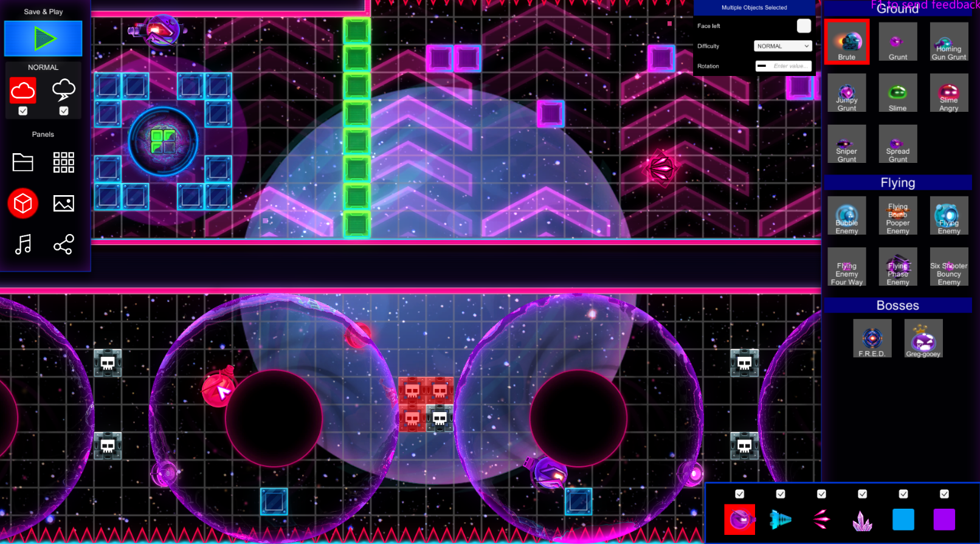Click the Greg-gooey boss button
The width and height of the screenshot is (980, 544).
point(923,339)
